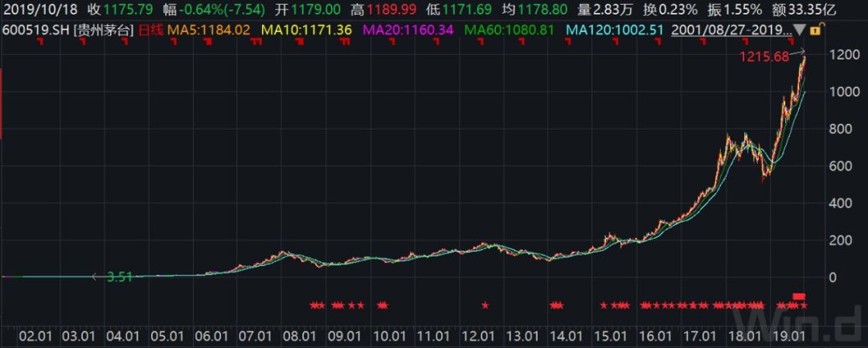Screen dimensions: 868x348
Task: Open the gray triangle date-range dropdown
Action: click(800, 30)
